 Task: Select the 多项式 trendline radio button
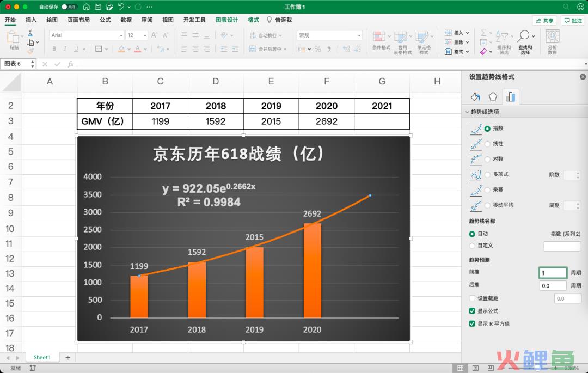pos(487,175)
